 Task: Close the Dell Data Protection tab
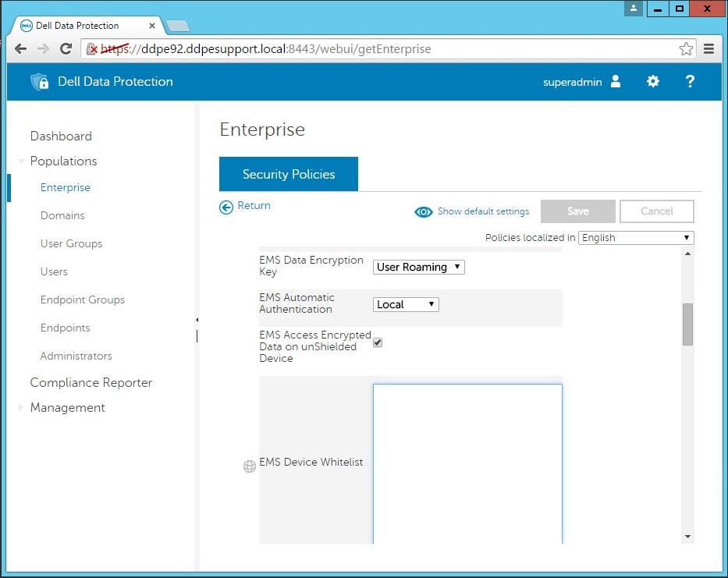152,26
